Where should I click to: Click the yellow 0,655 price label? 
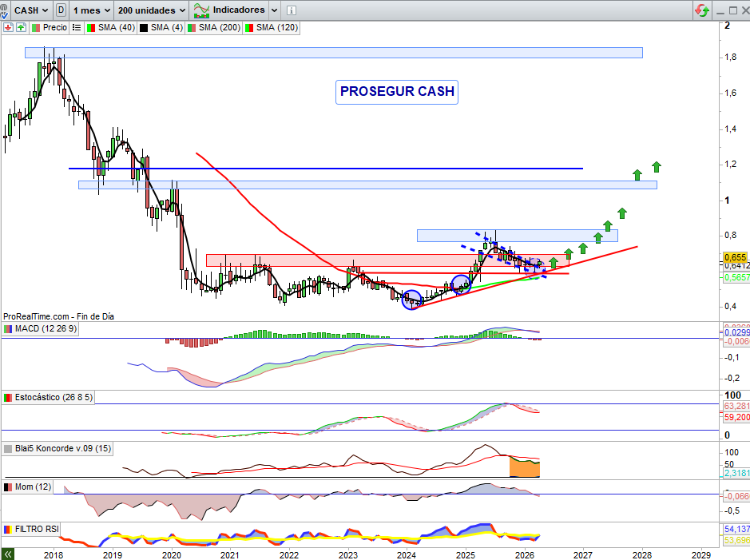point(736,257)
